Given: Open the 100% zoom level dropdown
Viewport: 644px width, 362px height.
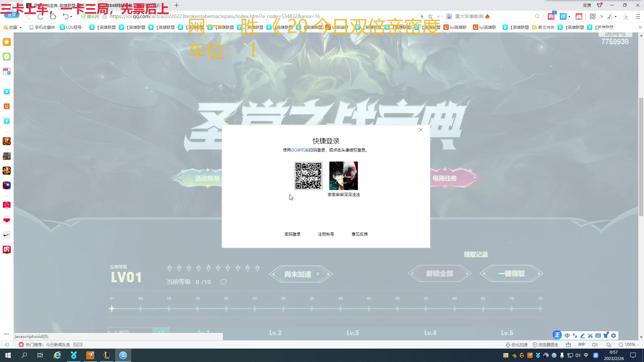Looking at the screenshot, I should [629, 345].
